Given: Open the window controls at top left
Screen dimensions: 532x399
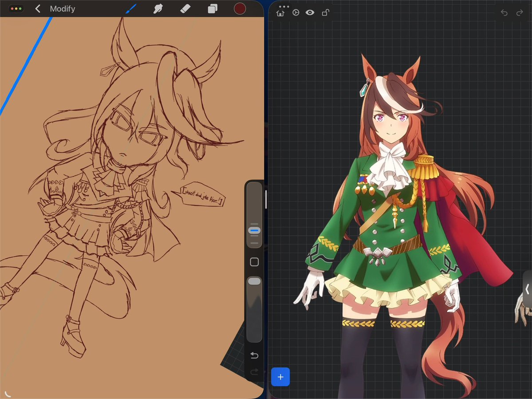Looking at the screenshot, I should (16, 9).
